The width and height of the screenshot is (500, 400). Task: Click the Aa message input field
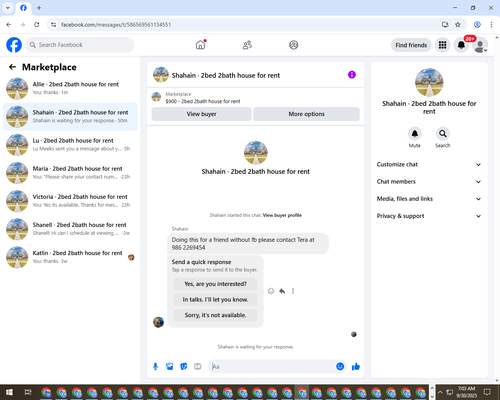tap(272, 367)
